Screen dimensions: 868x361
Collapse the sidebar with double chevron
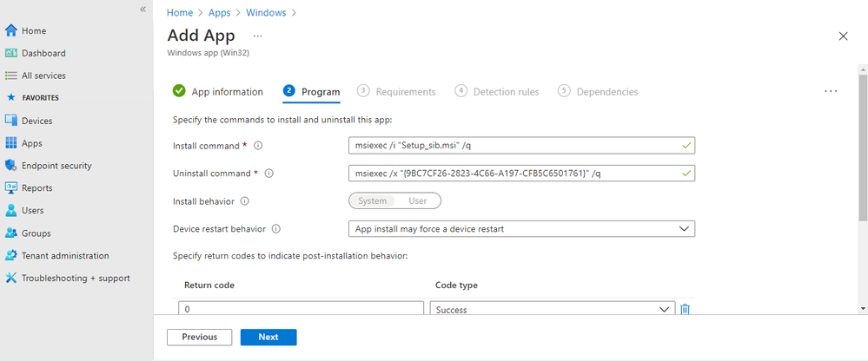(142, 9)
